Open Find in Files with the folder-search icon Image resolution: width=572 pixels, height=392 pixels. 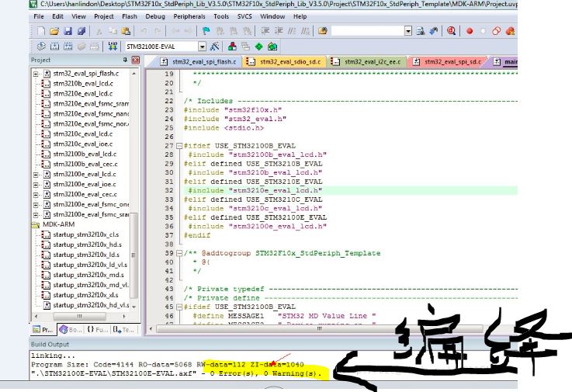click(x=323, y=31)
